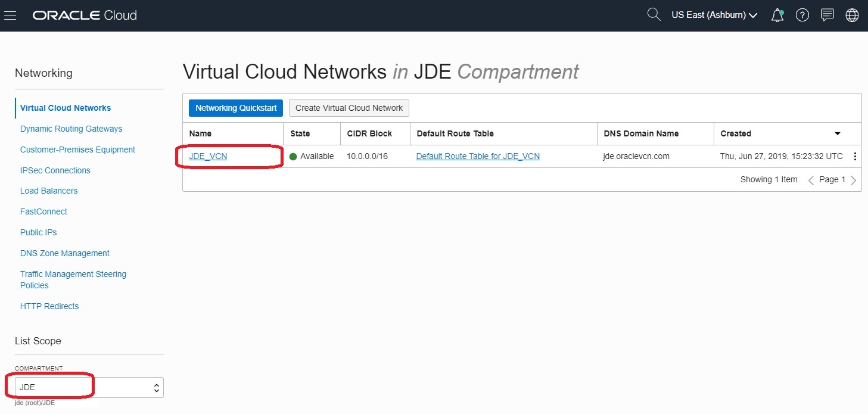This screenshot has width=868, height=414.
Task: Select Virtual Cloud Networks in sidebar
Action: click(x=66, y=108)
